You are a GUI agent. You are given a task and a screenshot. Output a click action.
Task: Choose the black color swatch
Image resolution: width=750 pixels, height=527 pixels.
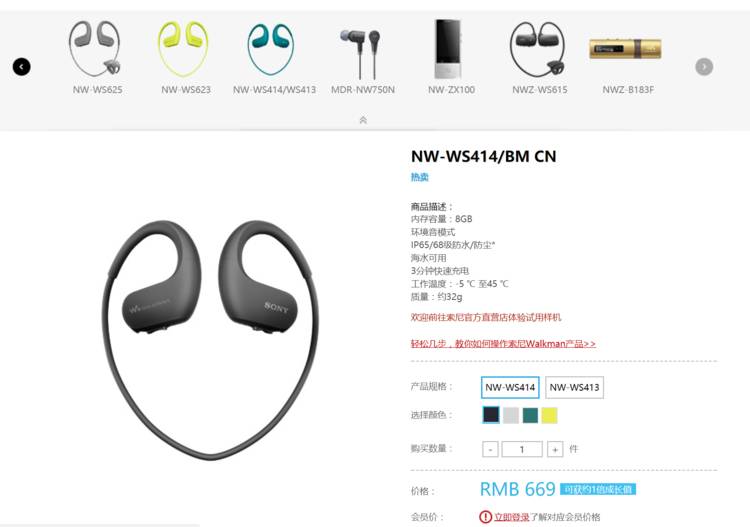point(491,415)
